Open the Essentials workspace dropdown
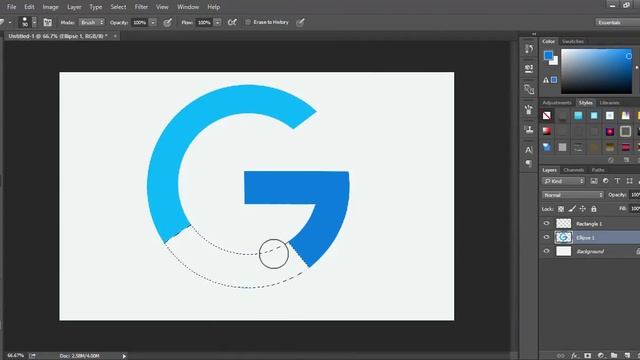The height and width of the screenshot is (360, 640). coord(617,22)
